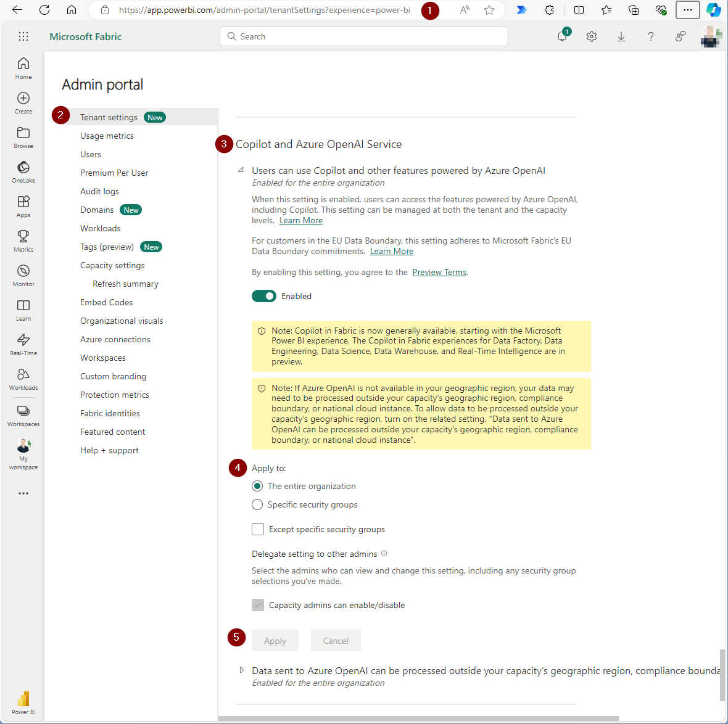The height and width of the screenshot is (724, 728).
Task: Open Learn More about Copilot setting
Action: (301, 220)
